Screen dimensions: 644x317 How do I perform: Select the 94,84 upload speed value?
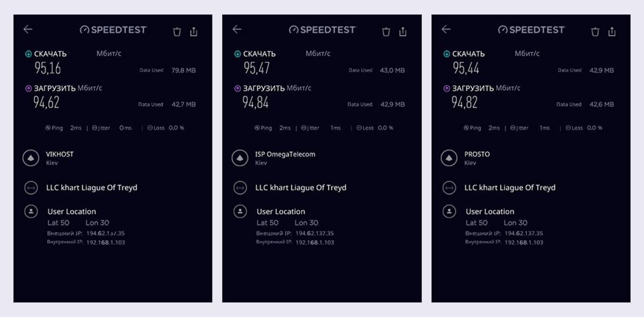coord(255,102)
